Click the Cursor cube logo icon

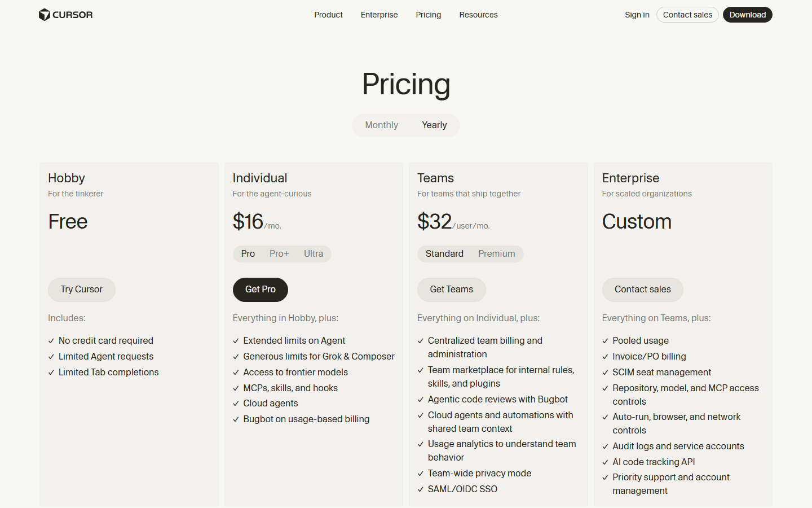click(45, 15)
